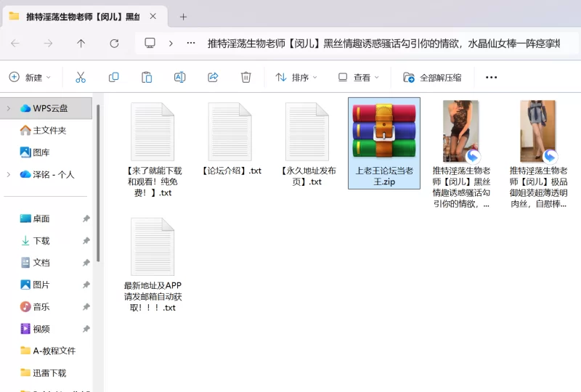Open a new tab with plus button
The height and width of the screenshot is (392, 581).
183,16
